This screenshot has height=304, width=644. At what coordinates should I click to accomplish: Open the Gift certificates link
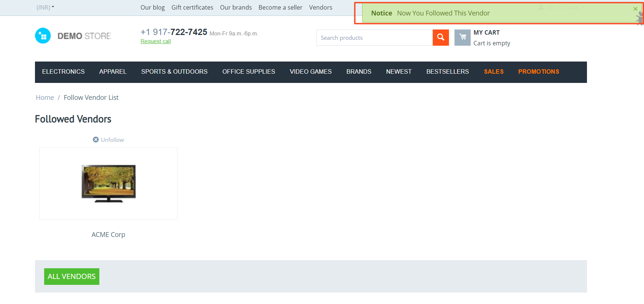(x=192, y=7)
